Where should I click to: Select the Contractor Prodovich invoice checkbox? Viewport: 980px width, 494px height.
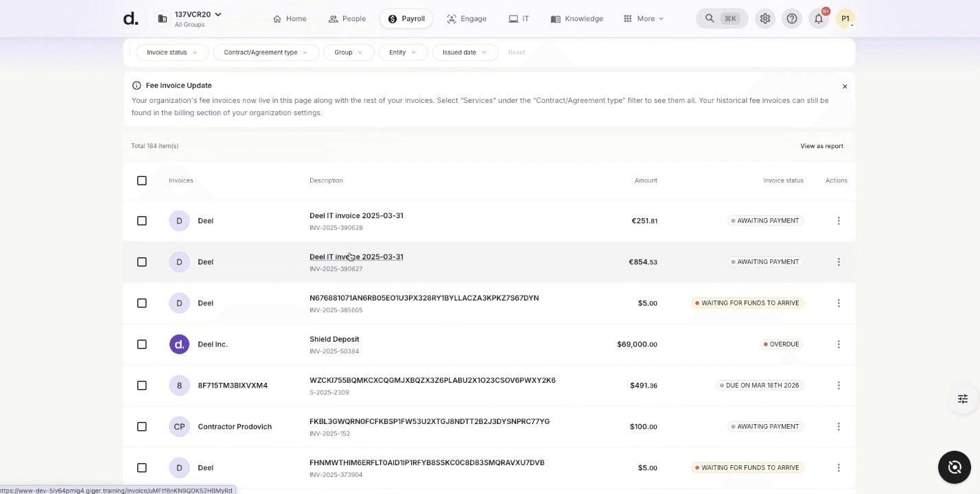(x=142, y=427)
